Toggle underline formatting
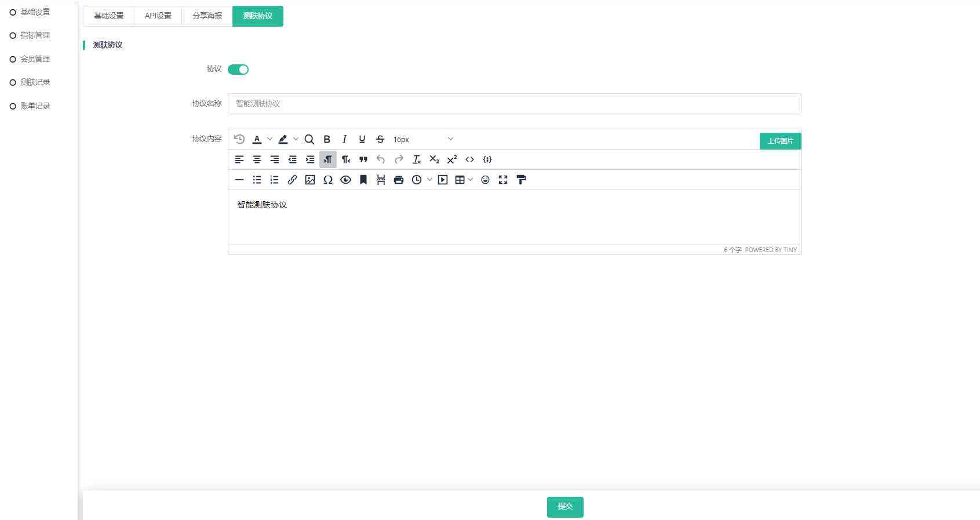The height and width of the screenshot is (520, 980). tap(362, 139)
